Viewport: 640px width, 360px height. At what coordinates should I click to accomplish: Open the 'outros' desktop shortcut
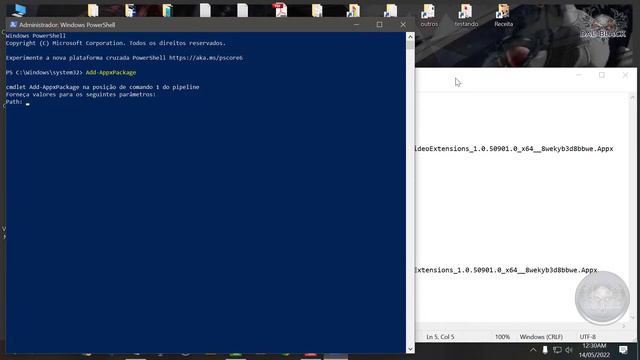pyautogui.click(x=429, y=16)
